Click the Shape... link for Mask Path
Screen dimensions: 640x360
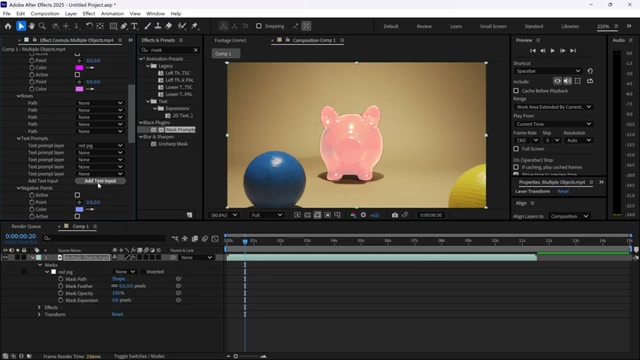click(119, 279)
